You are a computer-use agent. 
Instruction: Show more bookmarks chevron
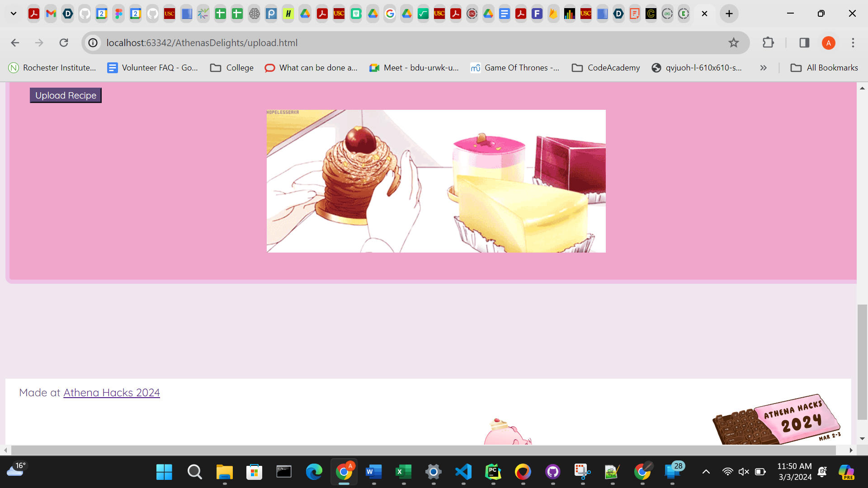coord(764,68)
